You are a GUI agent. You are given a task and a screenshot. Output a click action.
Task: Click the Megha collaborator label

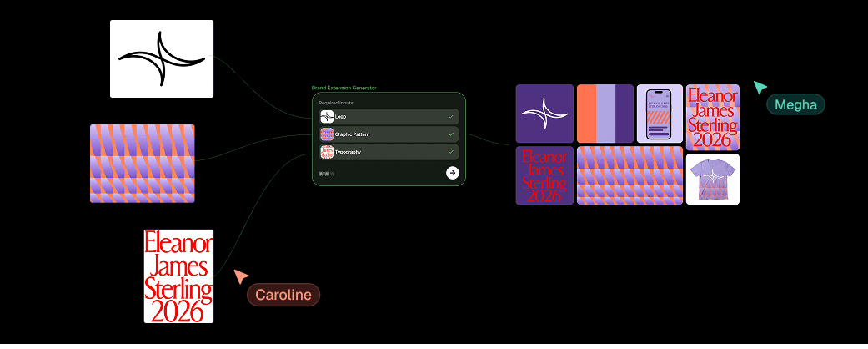click(795, 104)
